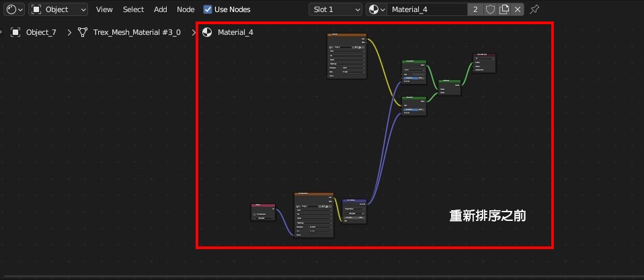Open the material browse sphere icon
Screen dimensions: 644x280
[376, 9]
